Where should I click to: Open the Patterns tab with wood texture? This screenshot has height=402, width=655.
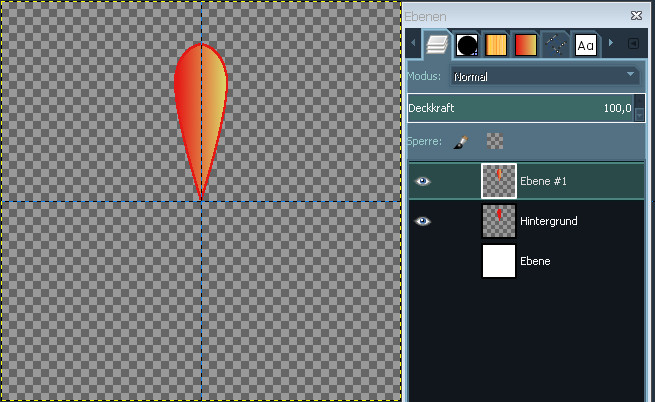tap(496, 44)
